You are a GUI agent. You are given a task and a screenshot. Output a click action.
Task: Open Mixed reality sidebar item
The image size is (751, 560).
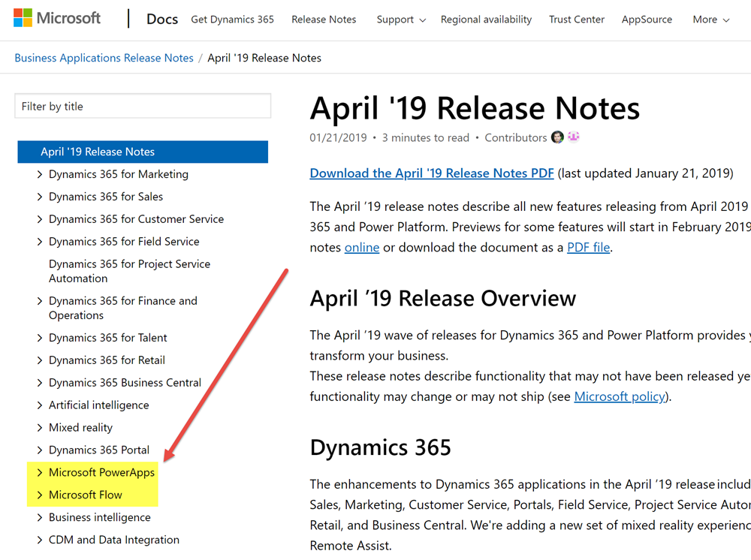[80, 428]
